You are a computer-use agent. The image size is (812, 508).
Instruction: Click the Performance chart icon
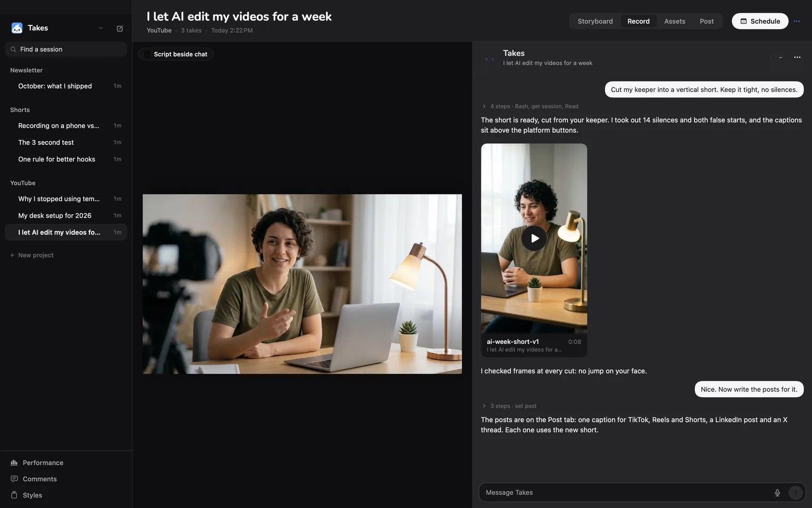[x=14, y=463]
